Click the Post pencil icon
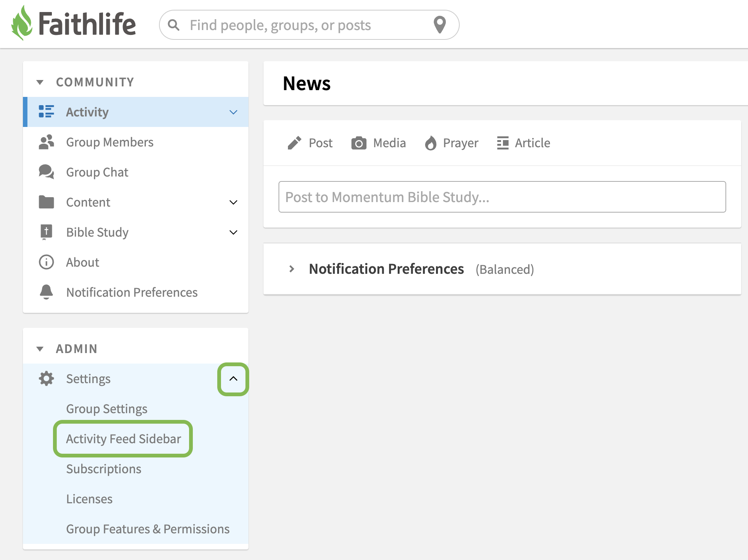Screen dimensions: 748x560 294,143
